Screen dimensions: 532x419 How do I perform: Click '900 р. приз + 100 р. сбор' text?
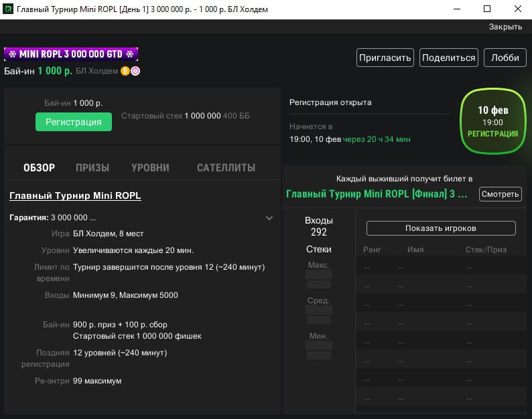tap(120, 325)
